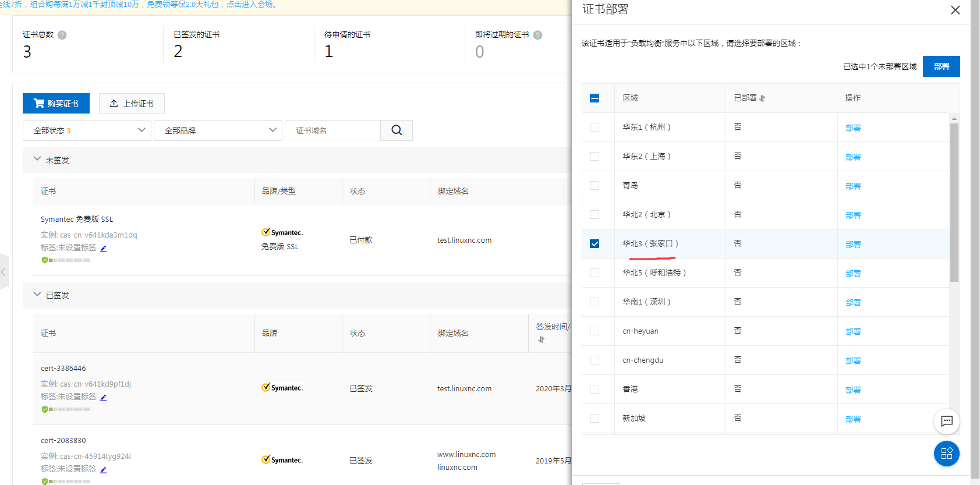Click the page vertical scrollbar
Screen dimensions: 980x485
tap(975, 239)
